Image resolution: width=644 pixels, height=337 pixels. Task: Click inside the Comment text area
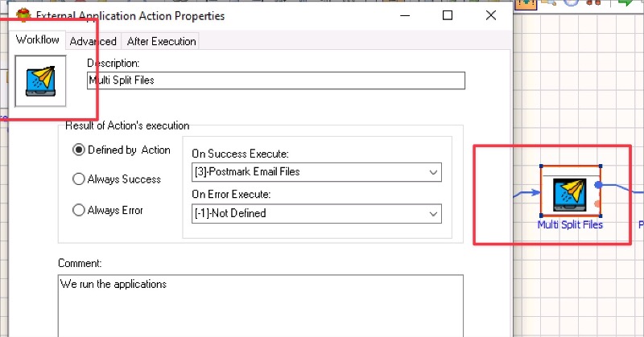261,306
